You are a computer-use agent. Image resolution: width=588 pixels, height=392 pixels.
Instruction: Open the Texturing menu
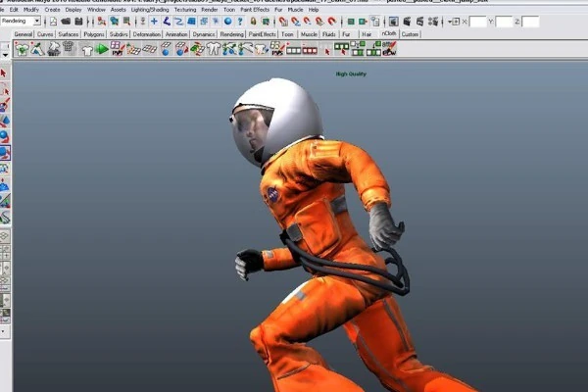click(x=185, y=10)
